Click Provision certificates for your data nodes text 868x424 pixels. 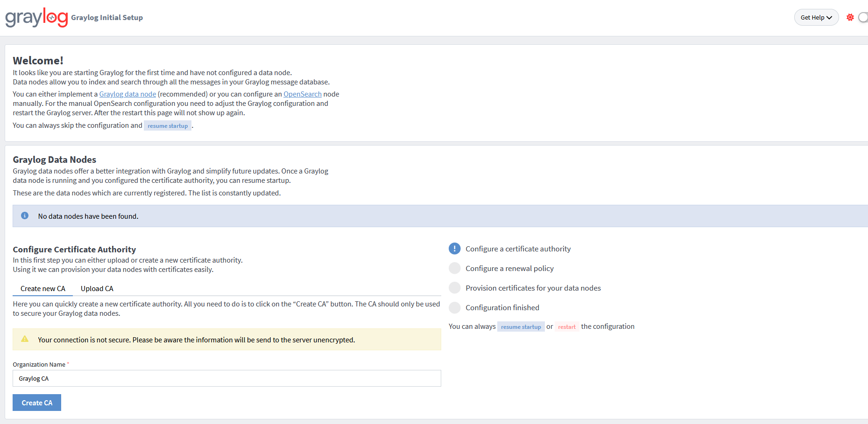533,288
